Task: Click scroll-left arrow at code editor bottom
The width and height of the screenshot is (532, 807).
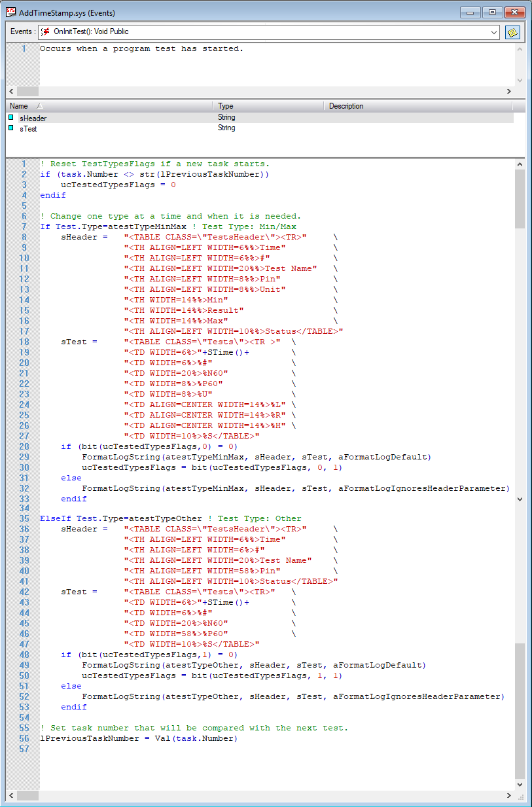Action: pyautogui.click(x=11, y=795)
